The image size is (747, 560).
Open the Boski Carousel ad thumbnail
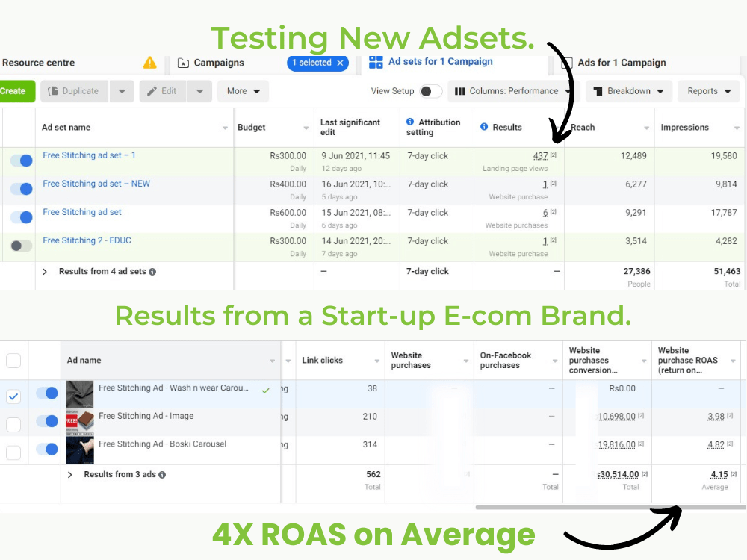80,450
